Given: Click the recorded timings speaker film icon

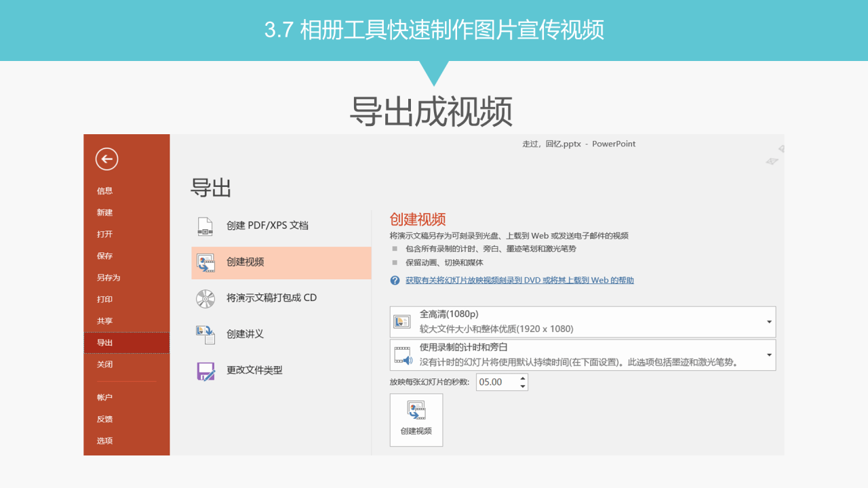Looking at the screenshot, I should (x=403, y=355).
